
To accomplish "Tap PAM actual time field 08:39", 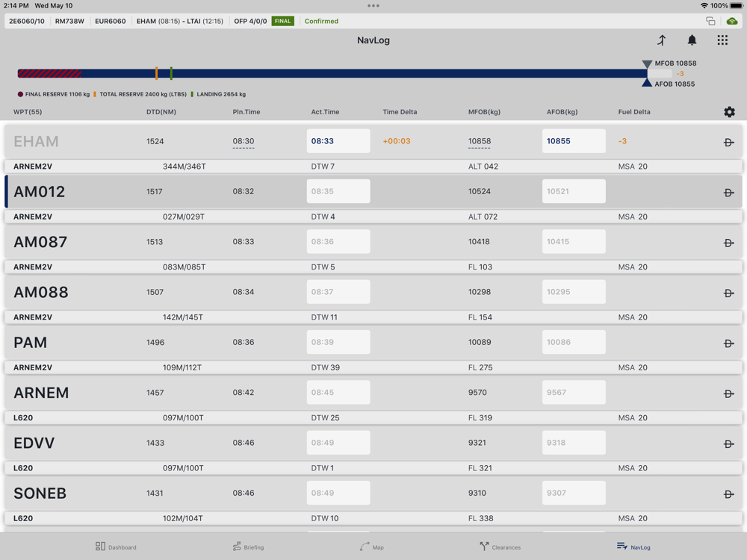I will click(x=338, y=342).
